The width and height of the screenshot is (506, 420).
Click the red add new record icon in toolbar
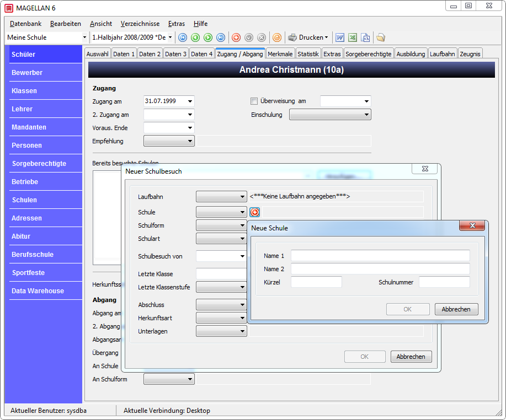point(236,37)
